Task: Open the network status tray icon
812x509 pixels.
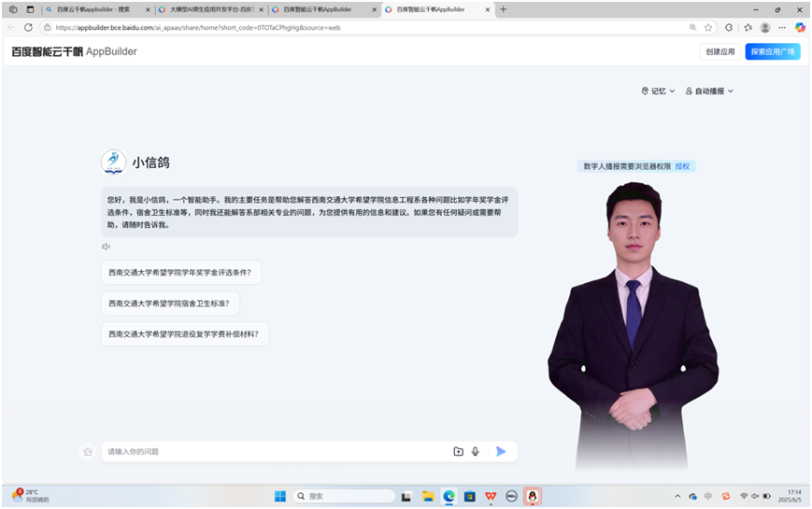Action: (744, 496)
